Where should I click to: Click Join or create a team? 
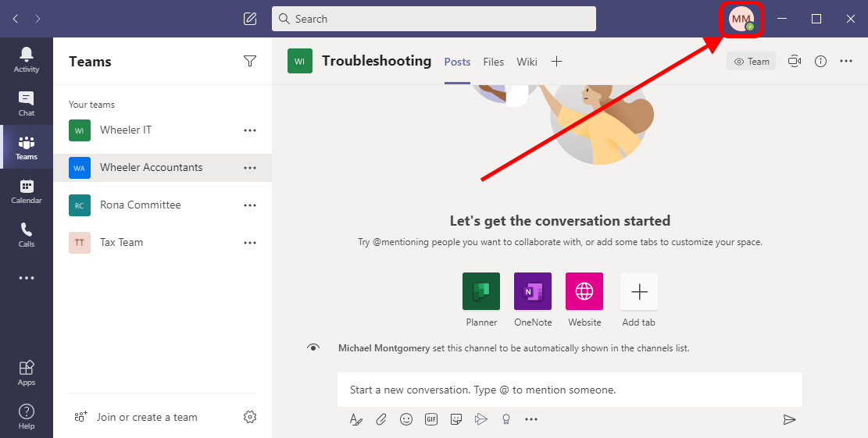(x=136, y=417)
